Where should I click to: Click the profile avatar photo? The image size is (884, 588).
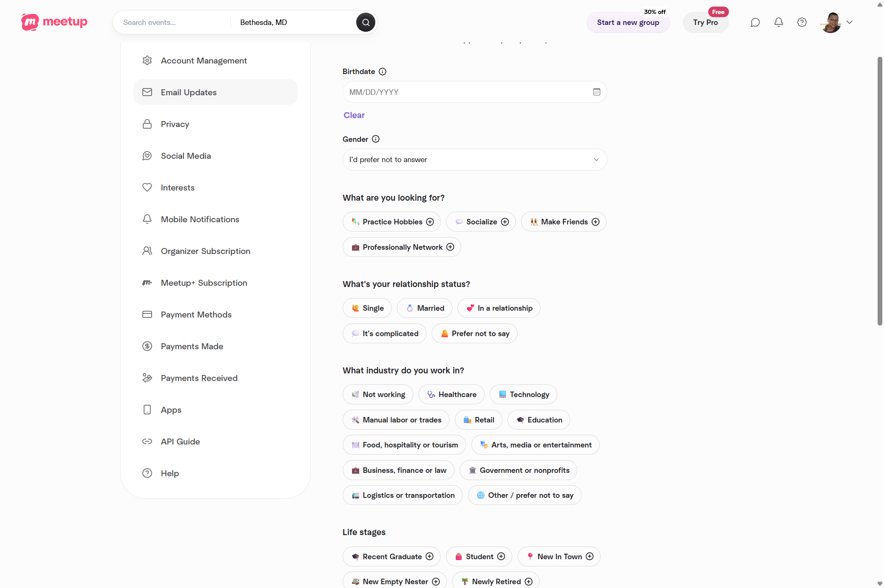[831, 22]
